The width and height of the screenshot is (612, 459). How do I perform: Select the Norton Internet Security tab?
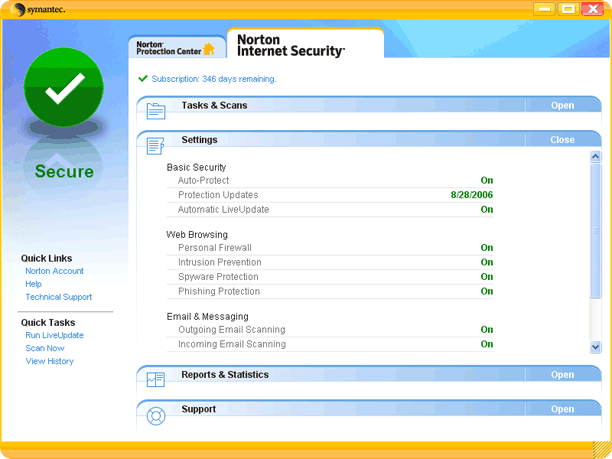pos(305,44)
